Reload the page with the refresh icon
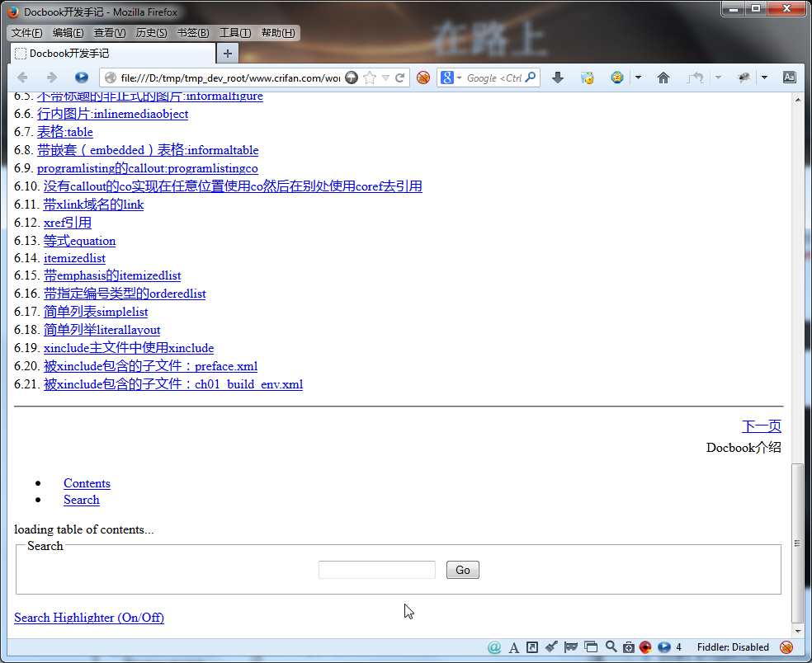The width and height of the screenshot is (812, 663). (399, 78)
